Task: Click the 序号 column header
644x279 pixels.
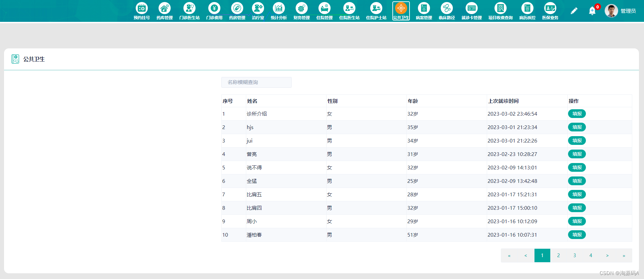Action: point(227,101)
